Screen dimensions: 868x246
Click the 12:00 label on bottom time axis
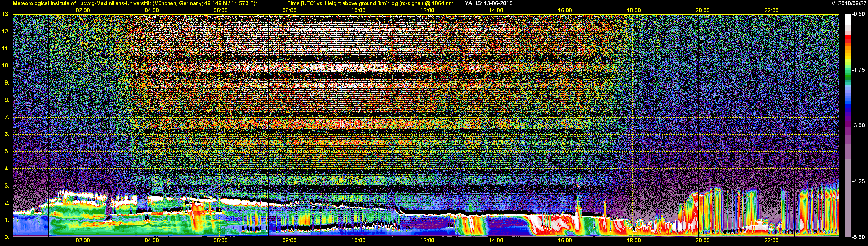[x=427, y=240]
